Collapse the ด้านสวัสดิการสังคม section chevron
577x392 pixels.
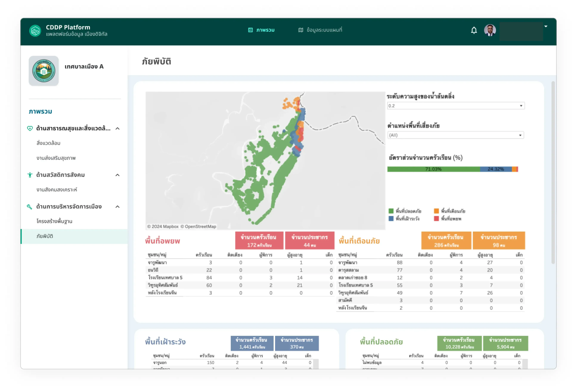click(117, 175)
